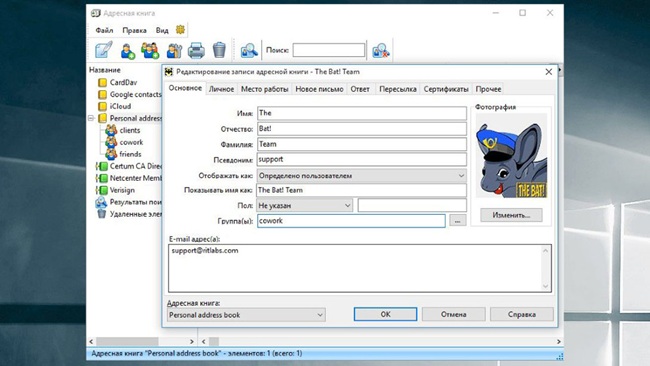650x366 pixels.
Task: Click the Google contacts book icon
Action: 102,95
